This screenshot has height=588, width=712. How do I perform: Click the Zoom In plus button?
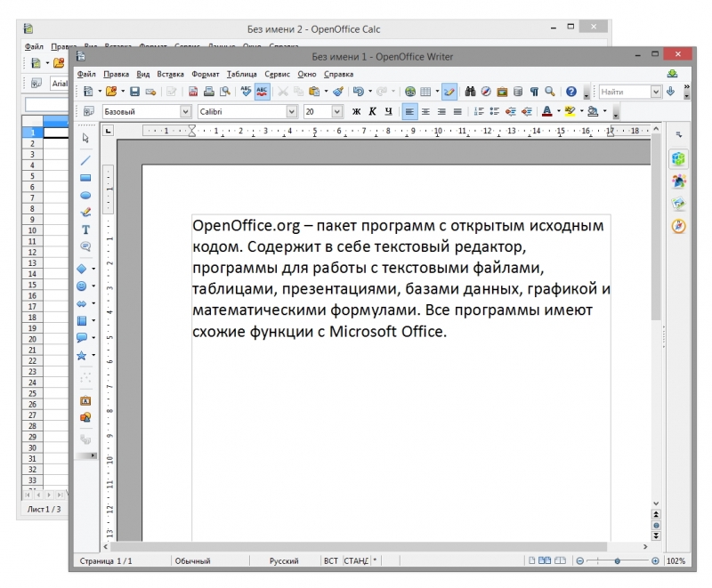[655, 561]
